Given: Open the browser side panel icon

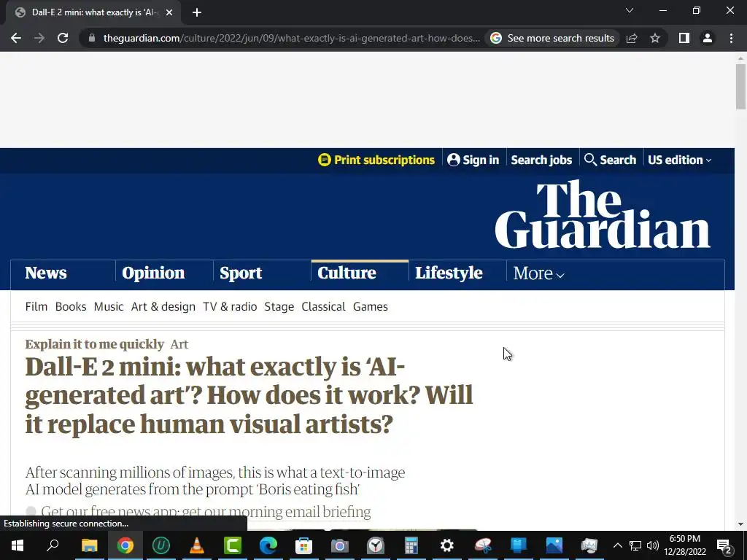Looking at the screenshot, I should pyautogui.click(x=684, y=38).
